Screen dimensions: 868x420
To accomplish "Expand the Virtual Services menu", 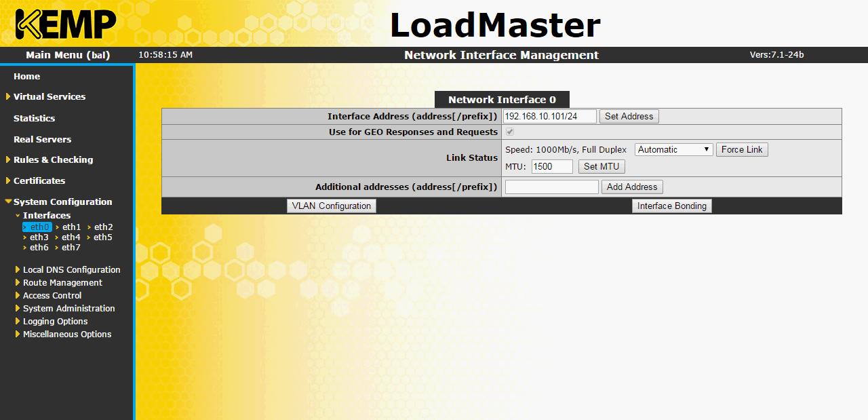I will 49,97.
